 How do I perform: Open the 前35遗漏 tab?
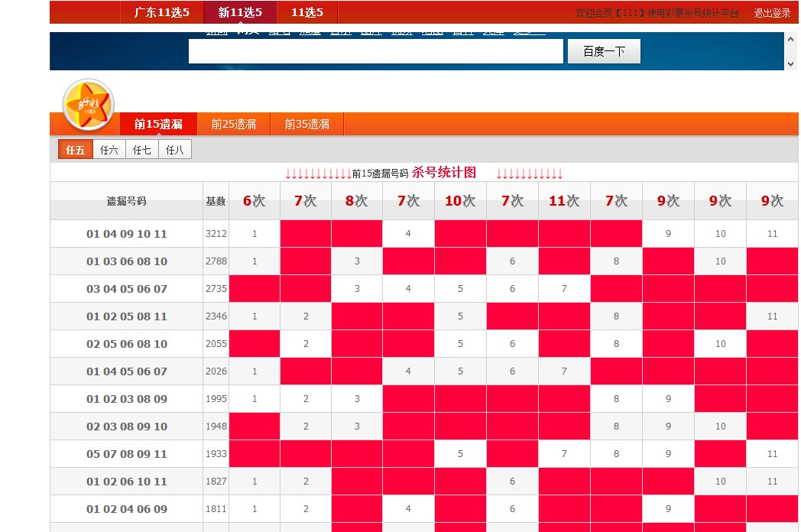click(x=306, y=124)
